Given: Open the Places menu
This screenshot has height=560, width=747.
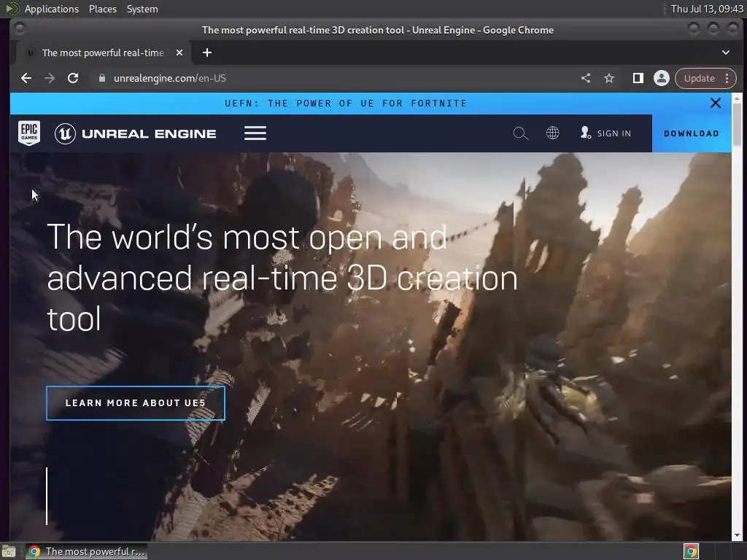Looking at the screenshot, I should tap(103, 9).
